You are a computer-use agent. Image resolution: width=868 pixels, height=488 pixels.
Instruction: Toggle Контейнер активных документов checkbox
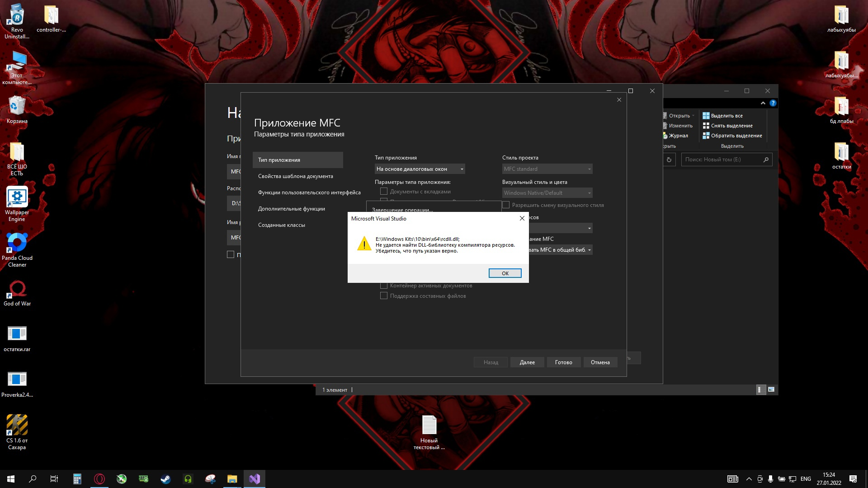tap(384, 286)
